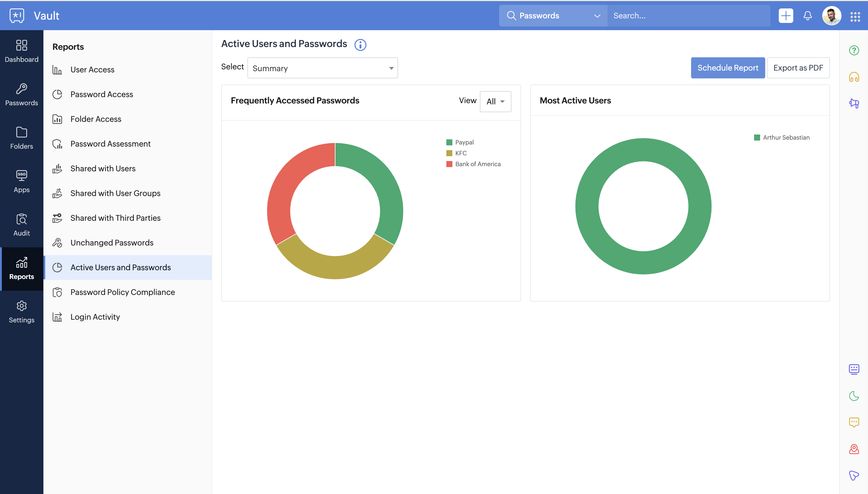This screenshot has height=494, width=868.
Task: Click Export as PDF button
Action: coord(798,68)
